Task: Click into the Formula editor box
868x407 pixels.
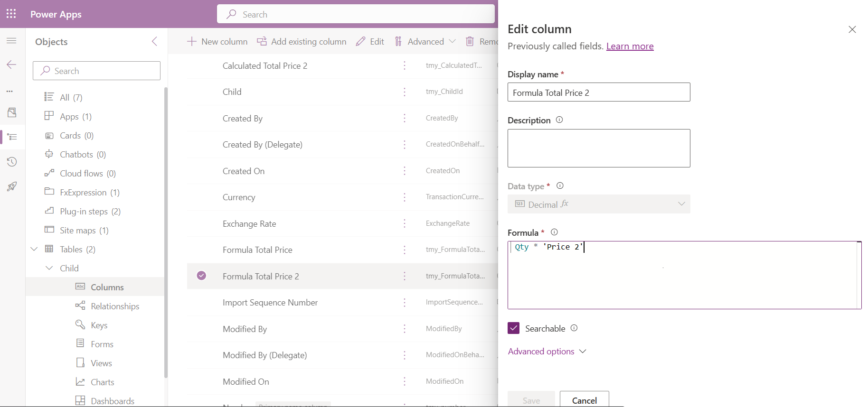Action: pos(684,275)
